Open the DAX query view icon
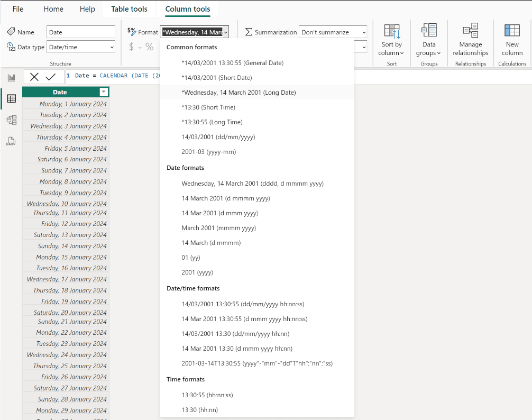Viewport: 532px width, 420px height. click(11, 141)
